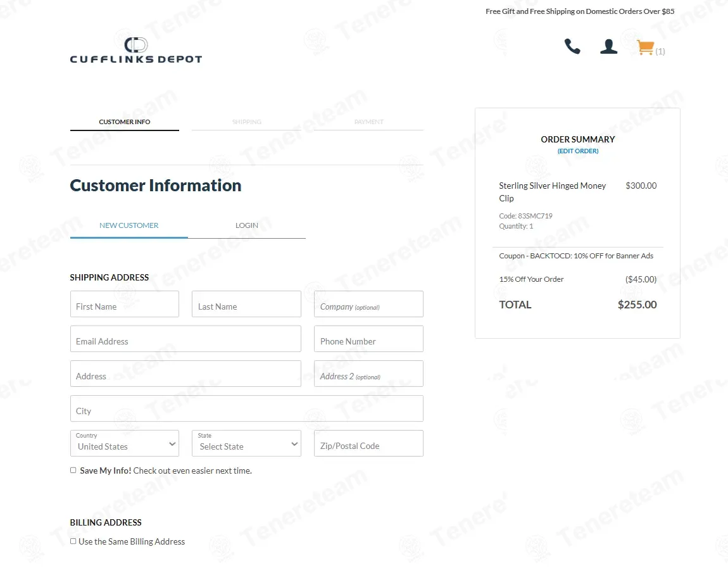Click the Zip/Postal Code field
Image resolution: width=728 pixels, height=568 pixels.
(x=368, y=443)
